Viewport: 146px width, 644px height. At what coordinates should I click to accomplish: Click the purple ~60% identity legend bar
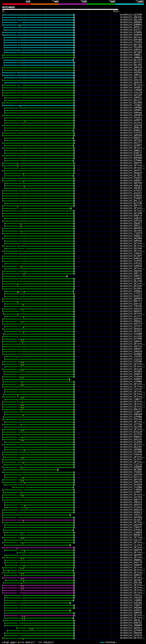coord(73,4)
